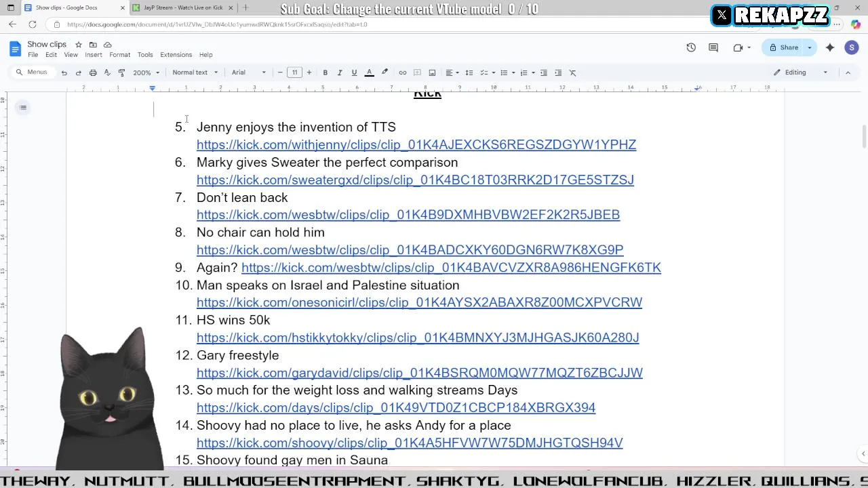Viewport: 868px width, 488px height.
Task: Run spelling and grammar check icon
Action: point(107,73)
